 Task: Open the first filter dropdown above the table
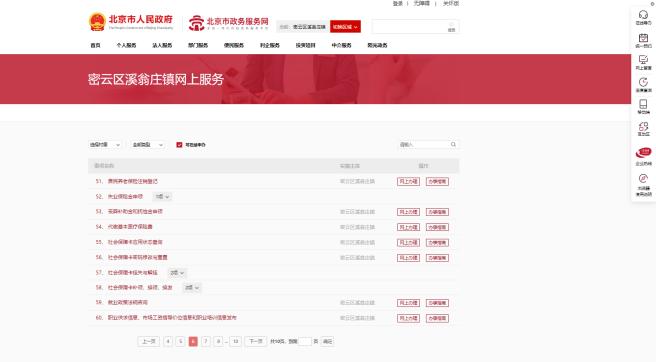coord(105,145)
